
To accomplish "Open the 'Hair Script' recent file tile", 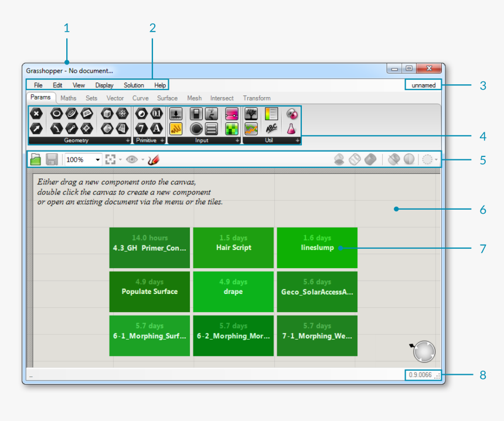I will [233, 248].
